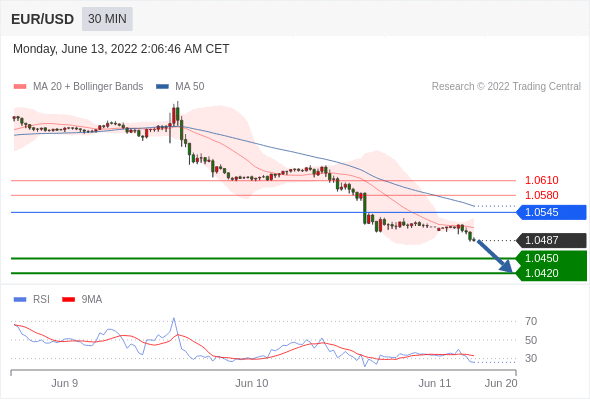This screenshot has height=400, width=590.
Task: Click the 30 MIN timeframe badge
Action: (x=107, y=19)
